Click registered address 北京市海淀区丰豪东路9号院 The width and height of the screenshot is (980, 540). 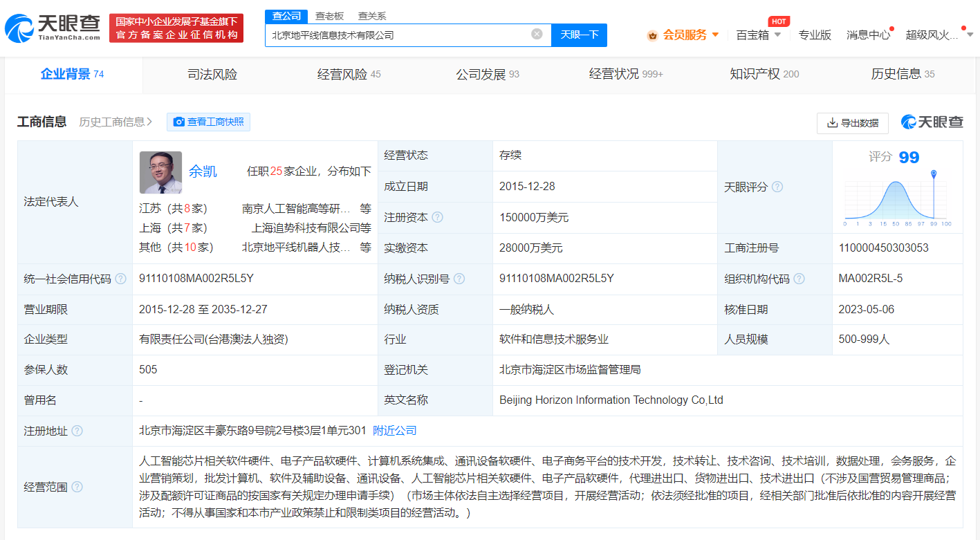coord(252,431)
